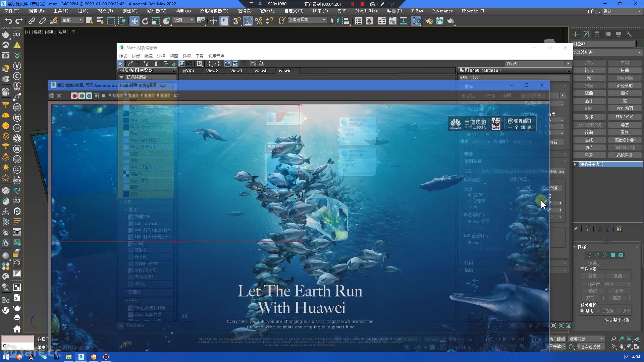Click the 对象471 object name field
The width and height of the screenshot is (644, 362).
pos(603,44)
